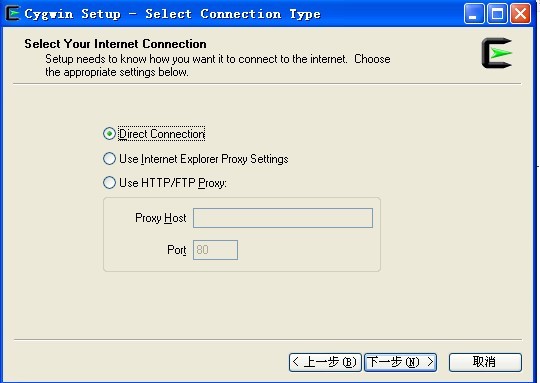The height and width of the screenshot is (383, 540).
Task: Click the Proxy Host text field
Action: pos(283,218)
